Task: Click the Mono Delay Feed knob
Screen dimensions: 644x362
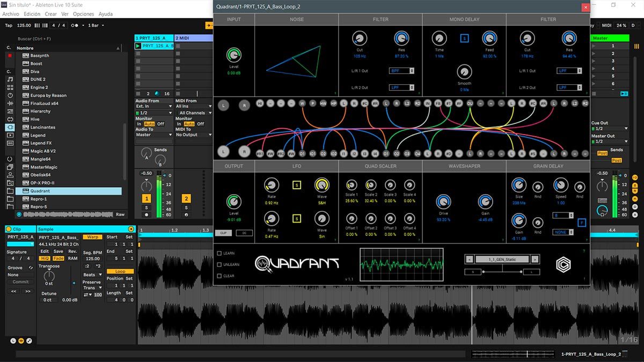Action: point(489,38)
